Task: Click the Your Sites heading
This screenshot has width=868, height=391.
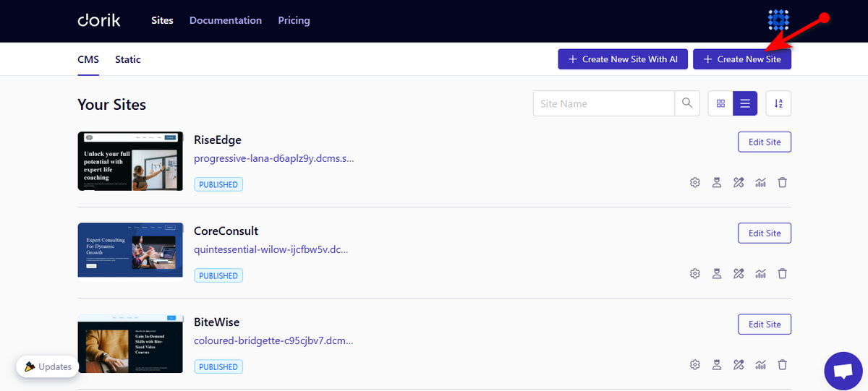Action: point(112,104)
